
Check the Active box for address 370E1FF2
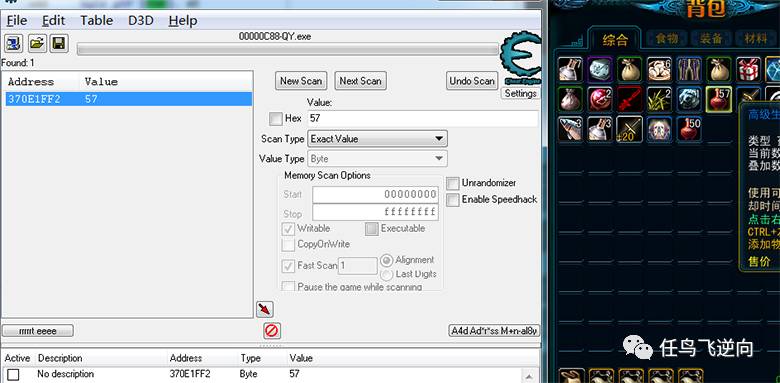13,374
